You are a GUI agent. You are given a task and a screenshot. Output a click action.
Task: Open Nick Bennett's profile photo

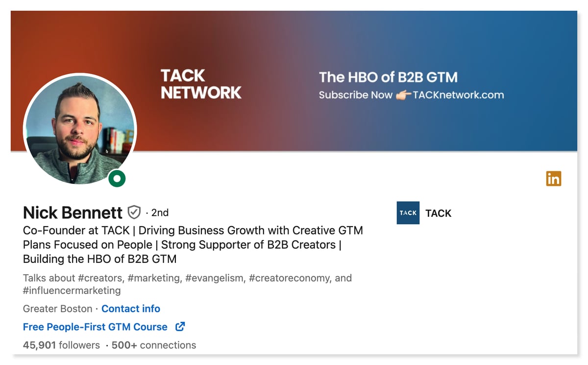click(x=80, y=130)
